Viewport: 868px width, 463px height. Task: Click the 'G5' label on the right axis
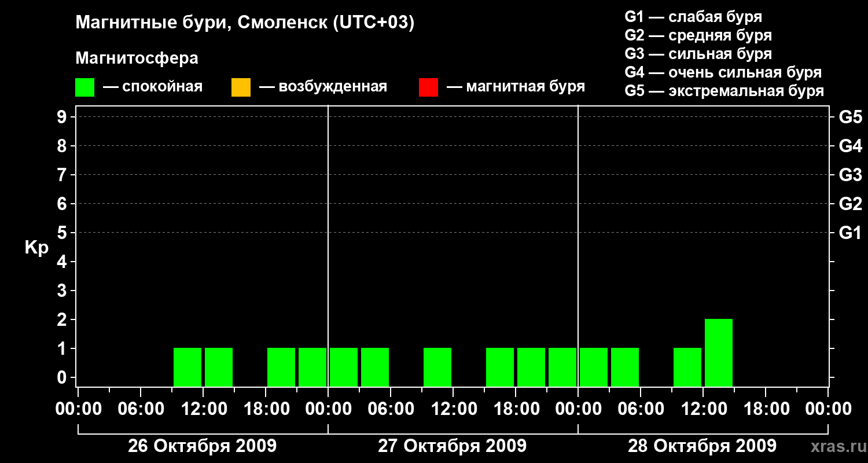(x=850, y=117)
